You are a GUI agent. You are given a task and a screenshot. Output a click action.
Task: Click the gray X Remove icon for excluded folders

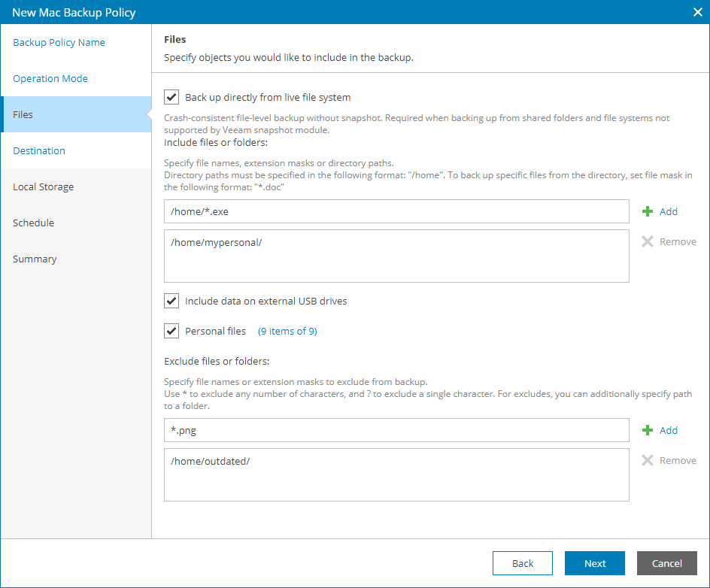point(647,461)
